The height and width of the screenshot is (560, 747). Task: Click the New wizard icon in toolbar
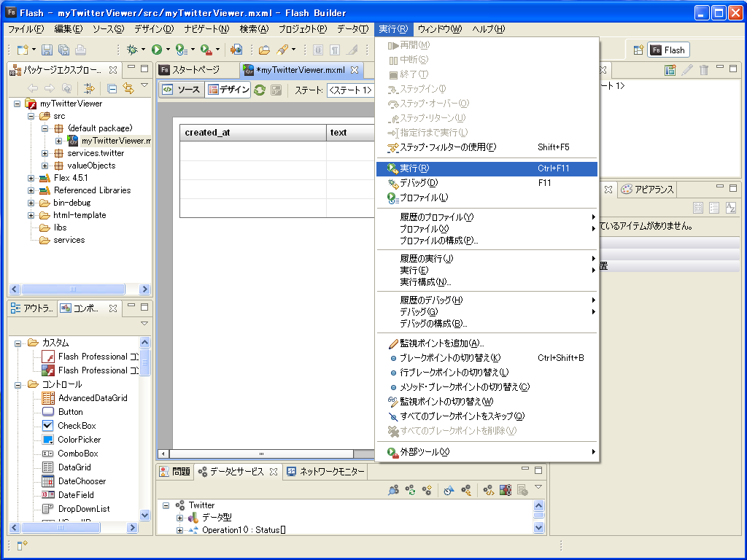pyautogui.click(x=23, y=50)
